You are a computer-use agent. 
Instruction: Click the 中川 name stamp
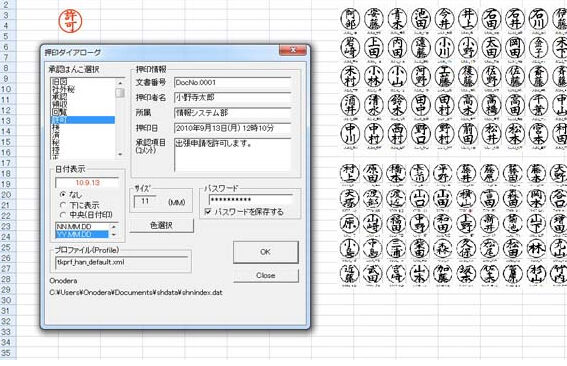point(350,134)
